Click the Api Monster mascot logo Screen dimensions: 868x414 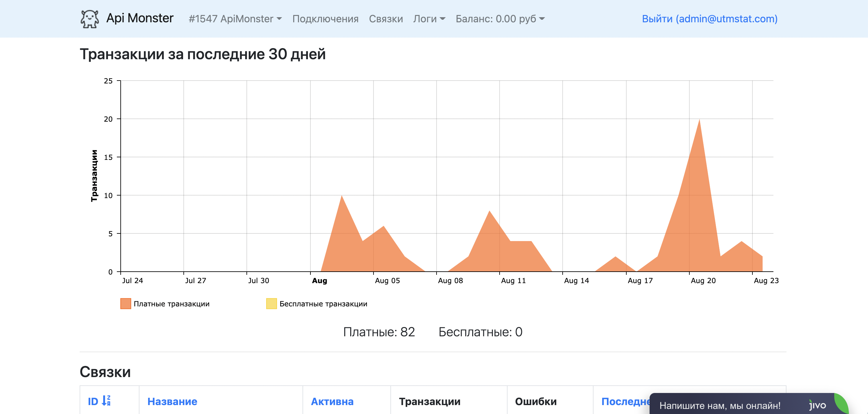point(89,18)
